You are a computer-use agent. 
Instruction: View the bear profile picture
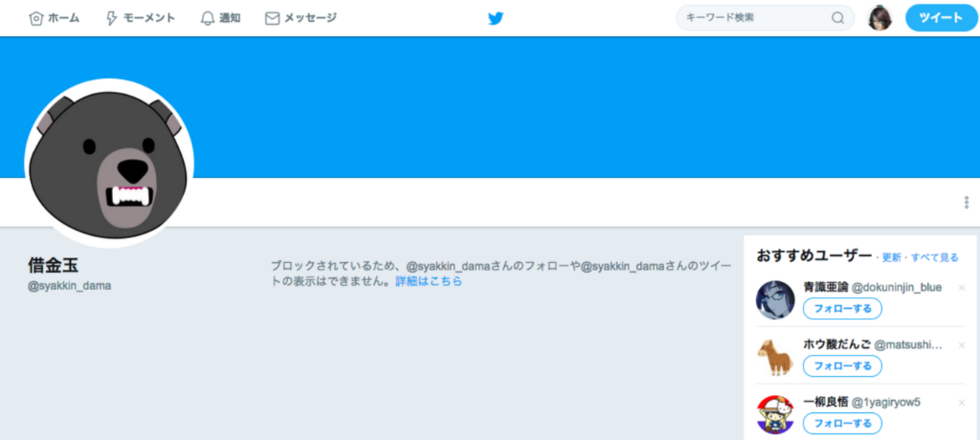point(109,163)
